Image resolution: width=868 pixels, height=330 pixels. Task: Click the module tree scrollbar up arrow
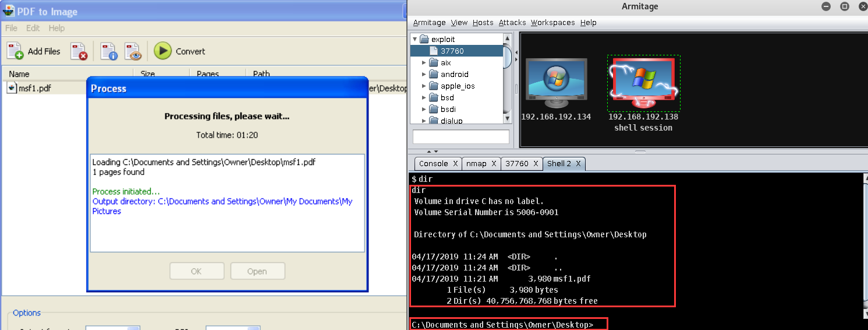click(x=508, y=38)
